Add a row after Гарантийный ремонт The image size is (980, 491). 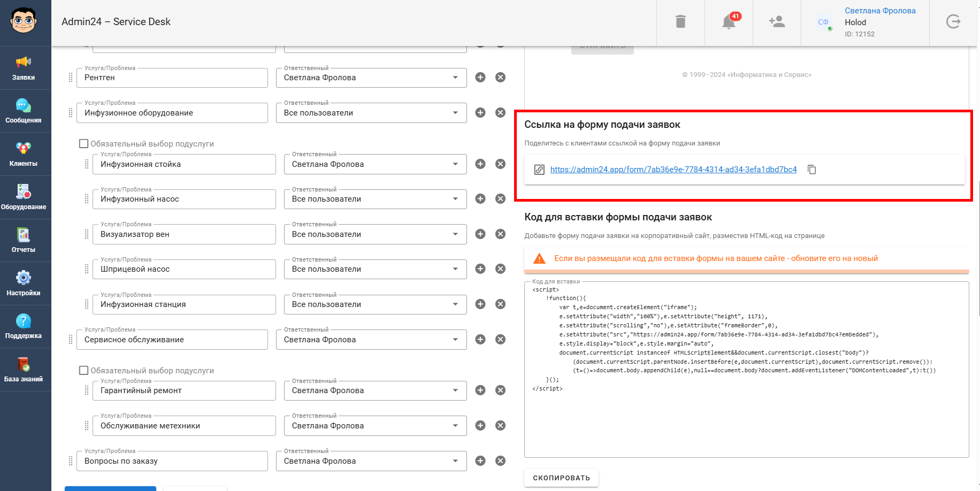(x=480, y=390)
